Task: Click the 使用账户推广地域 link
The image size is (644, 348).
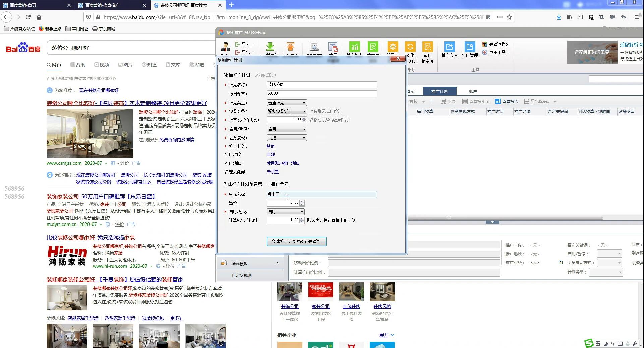Action: (x=283, y=163)
